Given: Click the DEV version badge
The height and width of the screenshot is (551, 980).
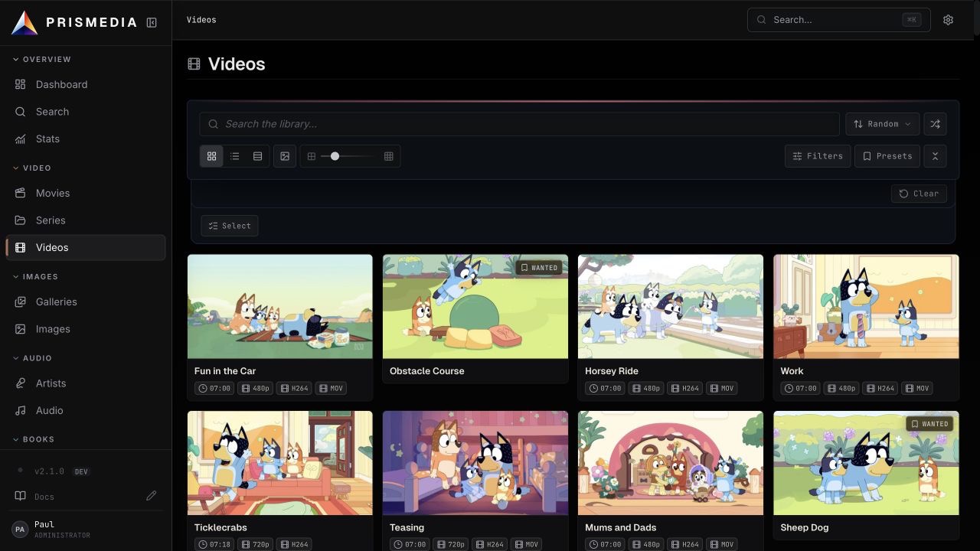Looking at the screenshot, I should (81, 471).
